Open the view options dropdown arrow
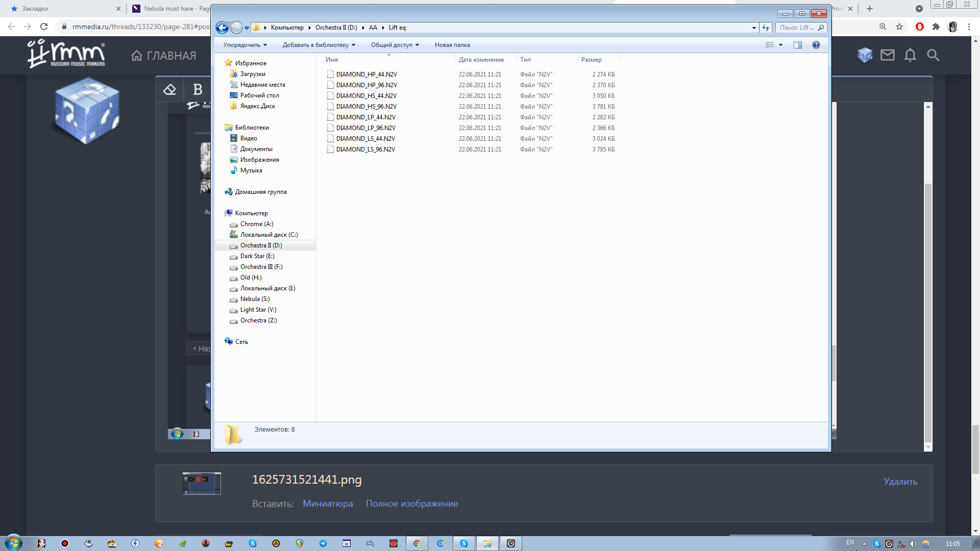 coord(780,45)
